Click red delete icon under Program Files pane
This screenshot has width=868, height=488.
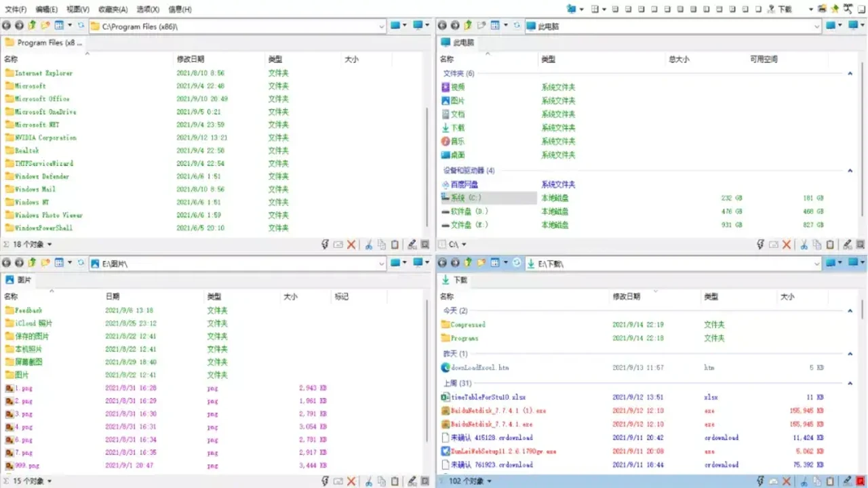(351, 245)
